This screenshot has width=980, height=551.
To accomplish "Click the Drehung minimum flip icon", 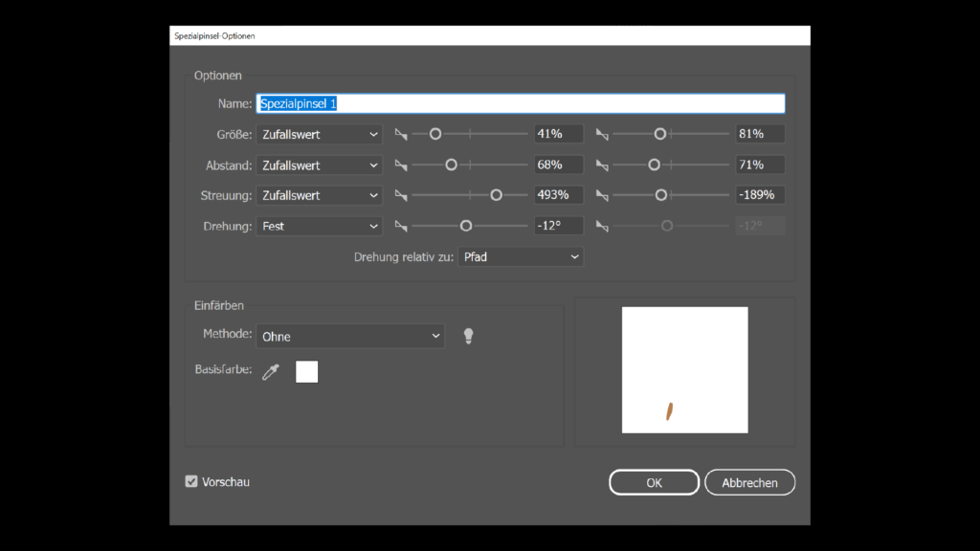I will (x=401, y=226).
